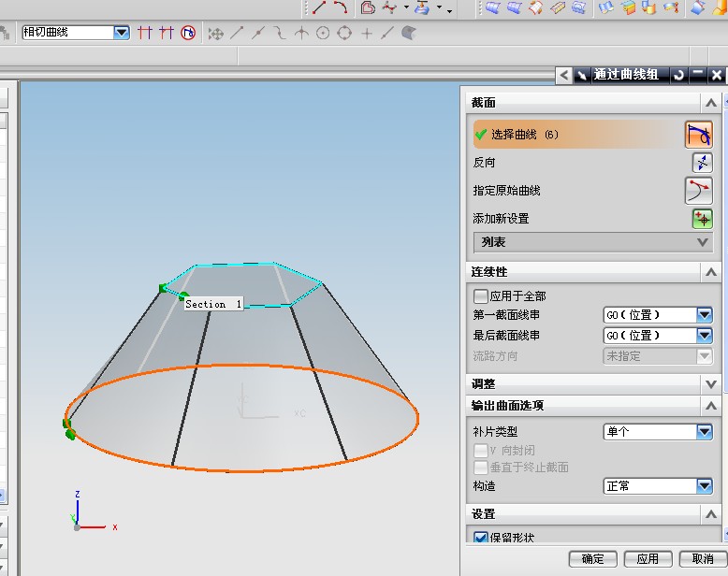Click the dialog reset arrow icon
The height and width of the screenshot is (576, 728).
(678, 75)
